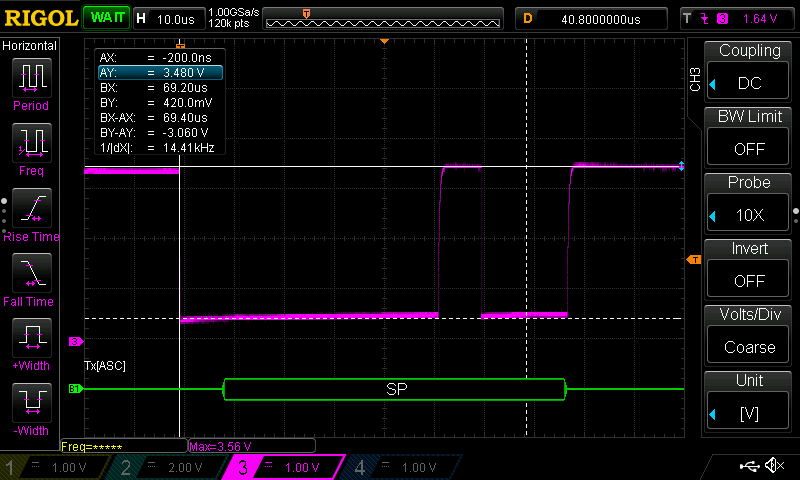Screen dimensions: 800x480
Task: Click the RIGOL logo
Action: [x=41, y=18]
